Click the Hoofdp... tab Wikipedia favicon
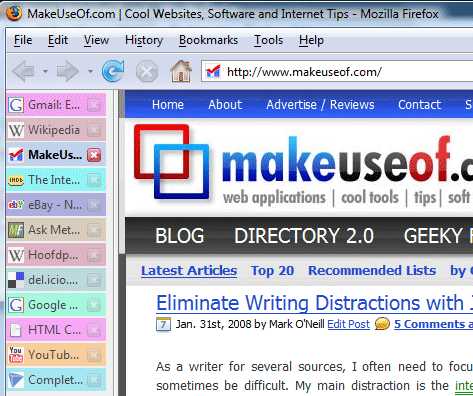Viewport: 473px width, 396px height. (x=16, y=255)
